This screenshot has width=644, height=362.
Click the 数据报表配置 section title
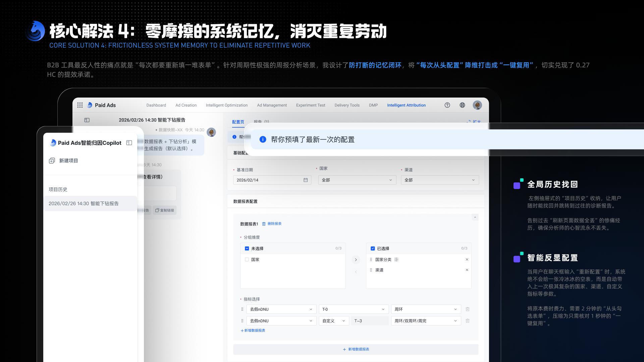pyautogui.click(x=246, y=201)
